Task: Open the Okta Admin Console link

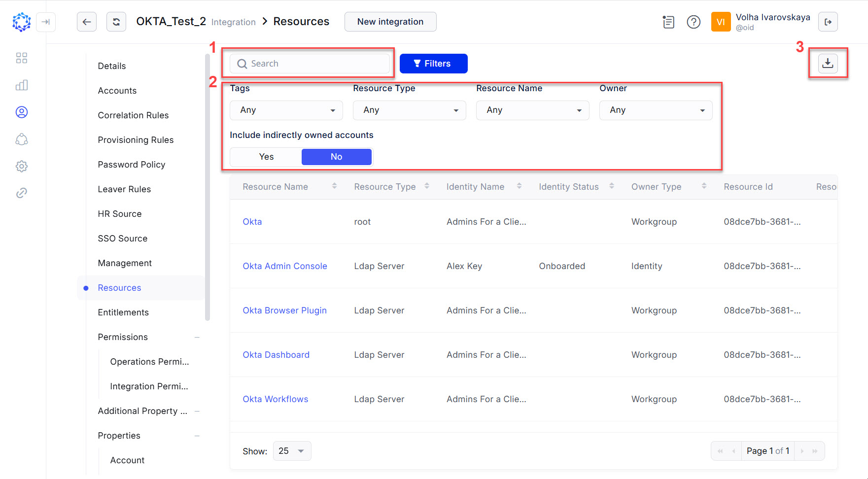Action: [x=284, y=266]
